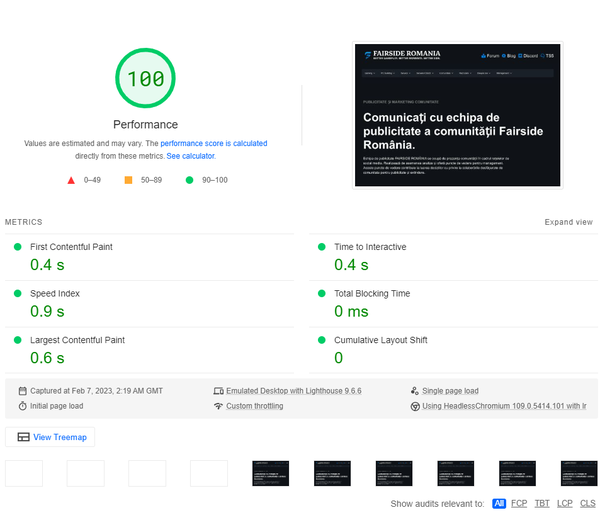
Task: Click the desktop device icon beside Emulated Desktop
Action: (x=218, y=391)
